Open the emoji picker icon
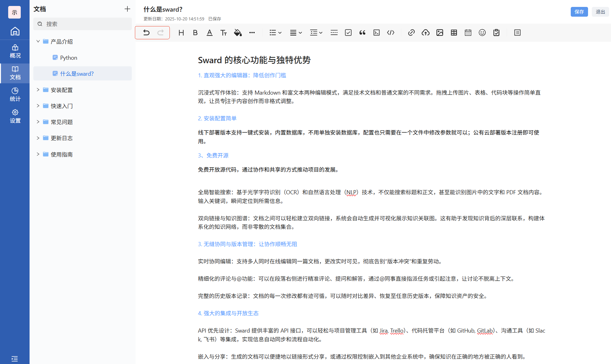This screenshot has height=364, width=611. click(x=482, y=33)
